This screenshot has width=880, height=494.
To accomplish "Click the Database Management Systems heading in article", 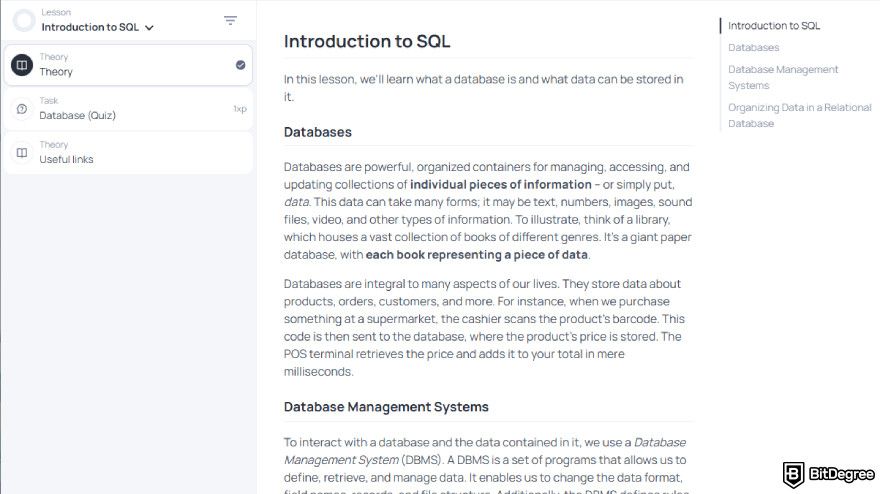I will point(386,407).
